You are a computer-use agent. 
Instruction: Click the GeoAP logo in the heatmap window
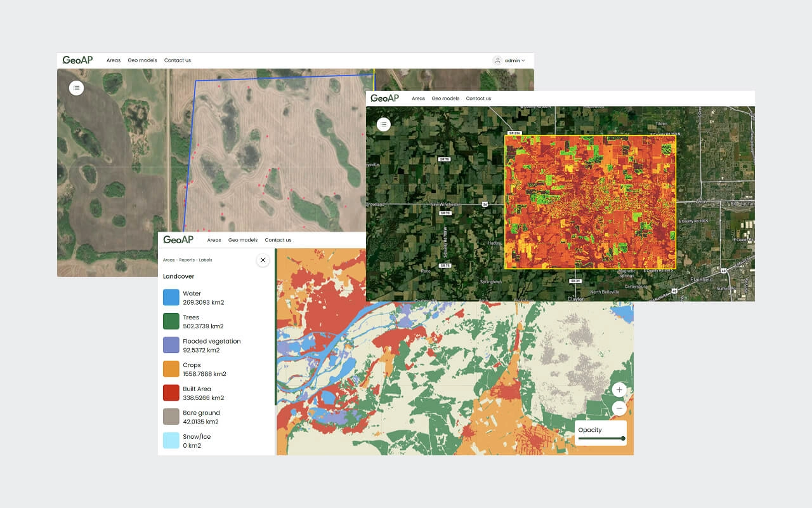[x=385, y=98]
